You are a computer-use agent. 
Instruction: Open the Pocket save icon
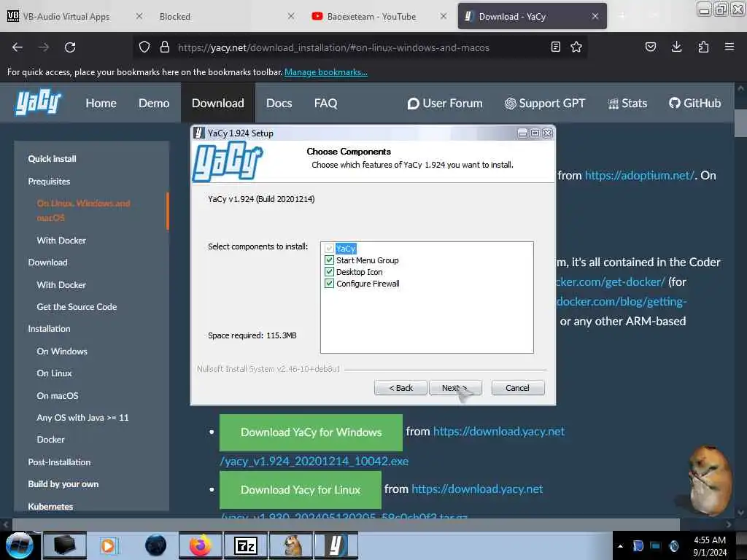point(650,47)
